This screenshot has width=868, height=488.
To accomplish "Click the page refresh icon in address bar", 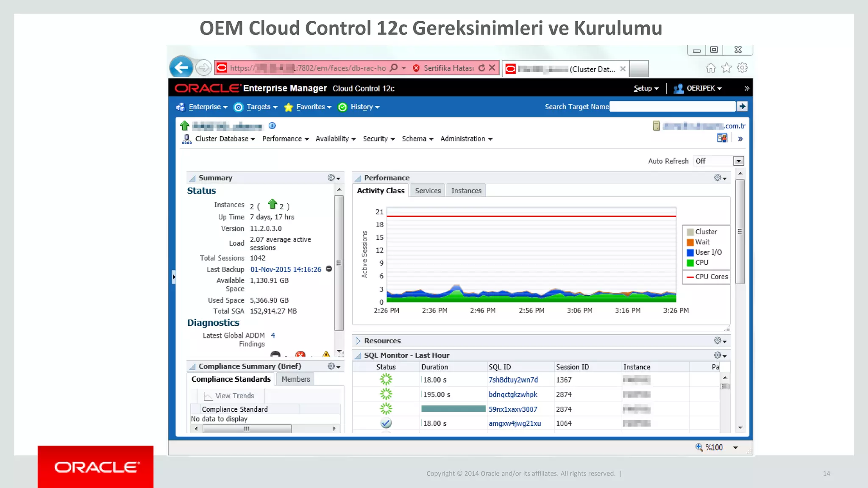I will 481,68.
